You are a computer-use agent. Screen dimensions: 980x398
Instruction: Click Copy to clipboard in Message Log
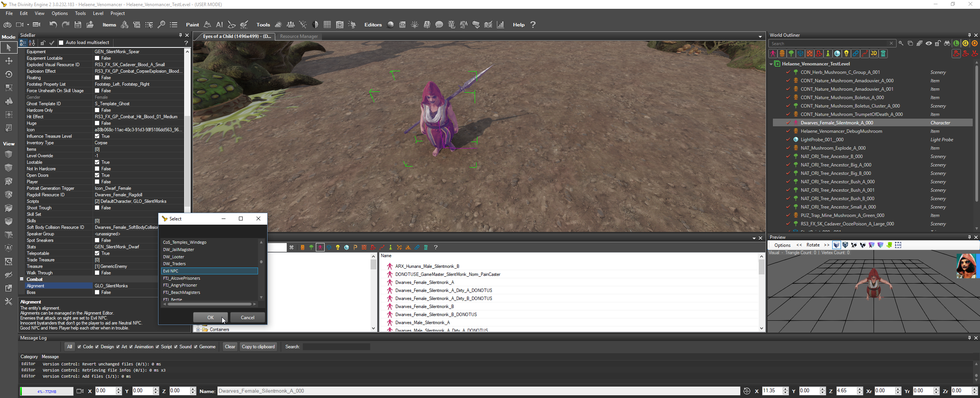(258, 347)
